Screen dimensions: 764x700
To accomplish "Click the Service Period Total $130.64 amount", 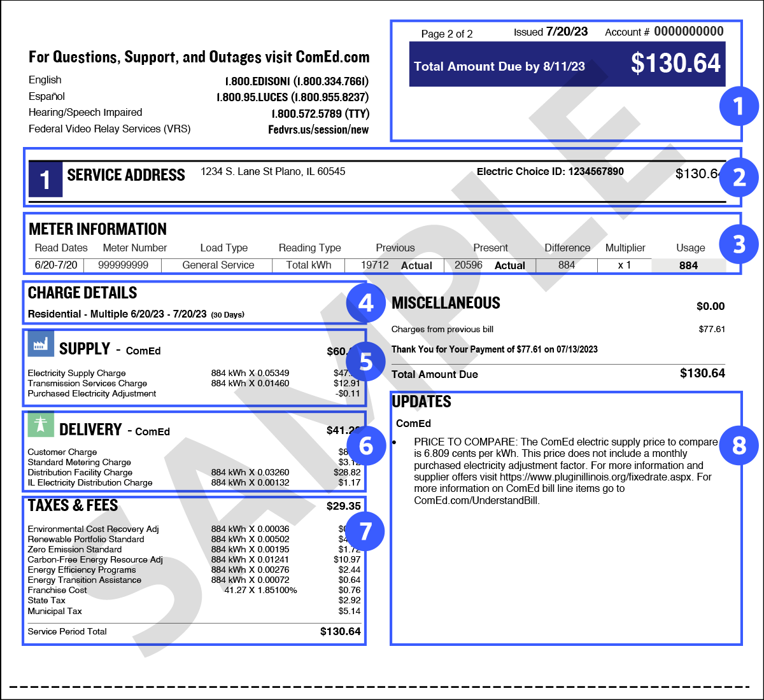I will 340,631.
